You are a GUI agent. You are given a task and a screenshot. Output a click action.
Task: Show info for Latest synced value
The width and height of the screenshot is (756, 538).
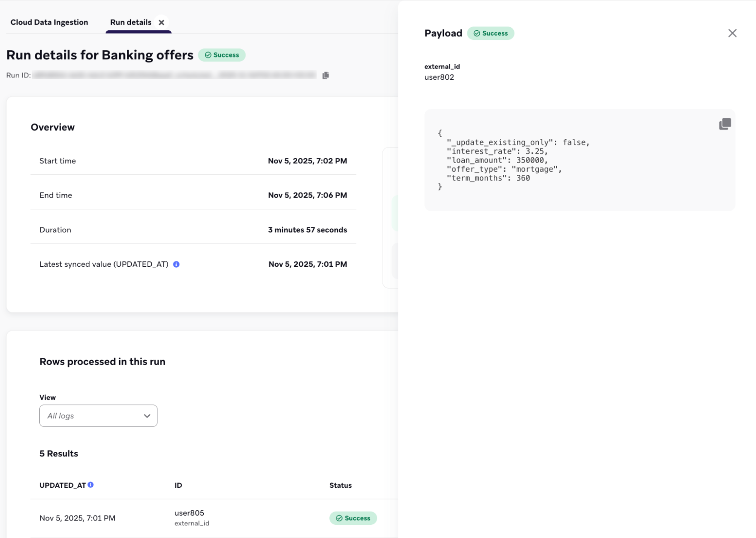(176, 264)
